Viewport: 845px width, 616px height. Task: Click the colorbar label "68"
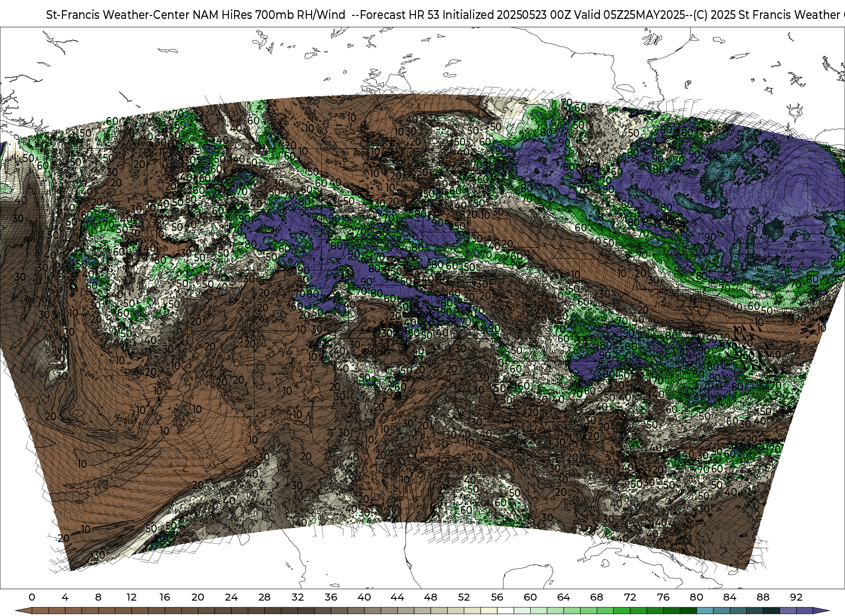[x=597, y=597]
